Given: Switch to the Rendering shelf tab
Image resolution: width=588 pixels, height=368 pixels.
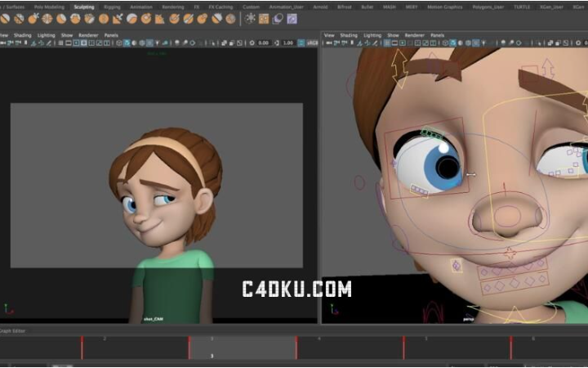Looking at the screenshot, I should pos(173,7).
